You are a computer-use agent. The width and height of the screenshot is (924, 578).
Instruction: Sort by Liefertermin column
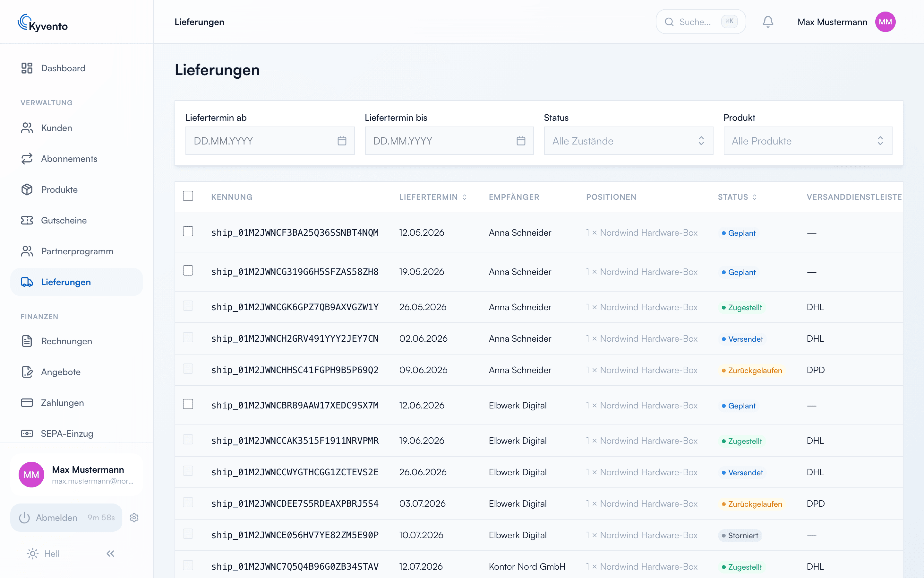tap(433, 197)
